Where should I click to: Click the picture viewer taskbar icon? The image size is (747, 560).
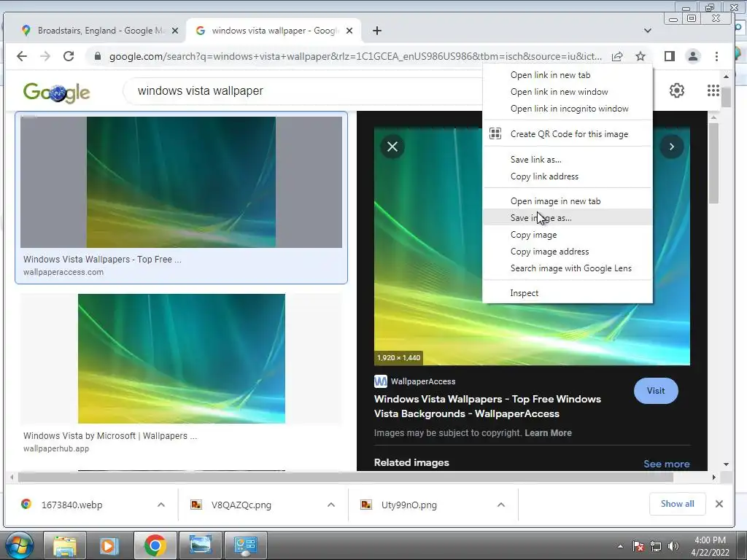tap(201, 545)
